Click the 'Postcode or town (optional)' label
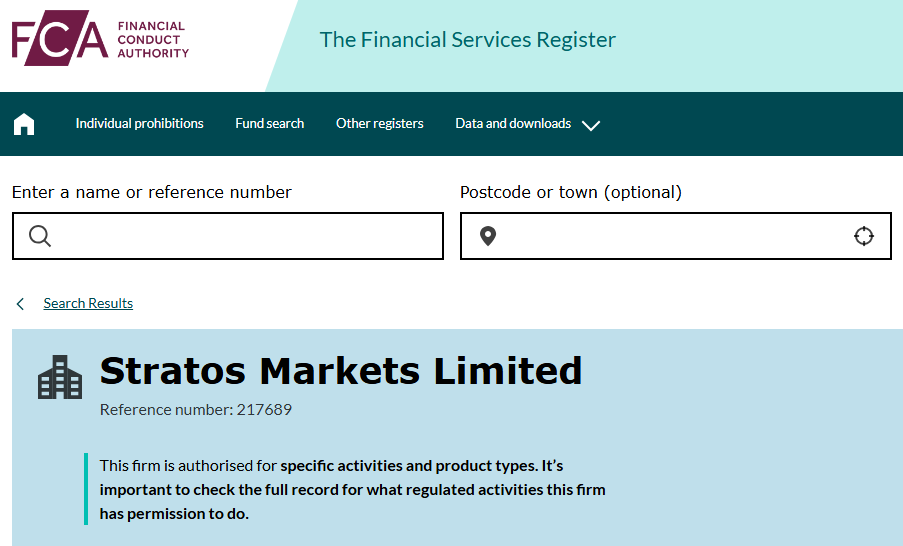 click(570, 192)
